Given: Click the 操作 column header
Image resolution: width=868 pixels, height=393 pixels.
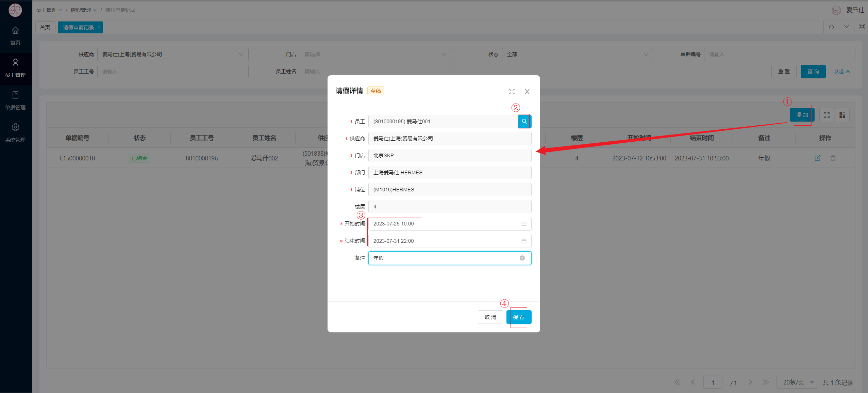Looking at the screenshot, I should pos(825,138).
